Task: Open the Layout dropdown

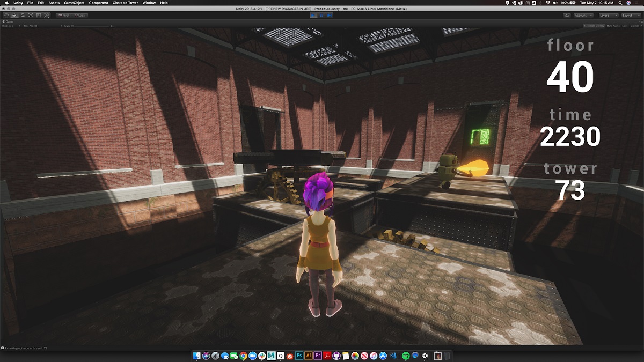Action: click(632, 15)
